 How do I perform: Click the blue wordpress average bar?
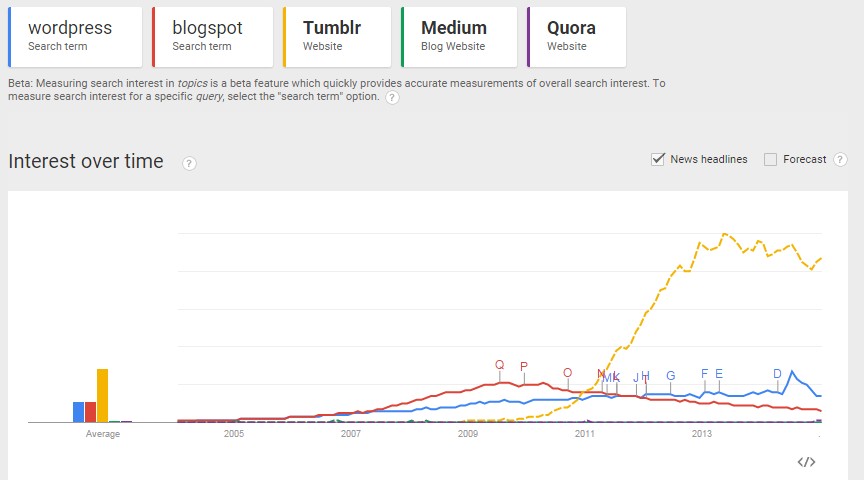(x=78, y=411)
